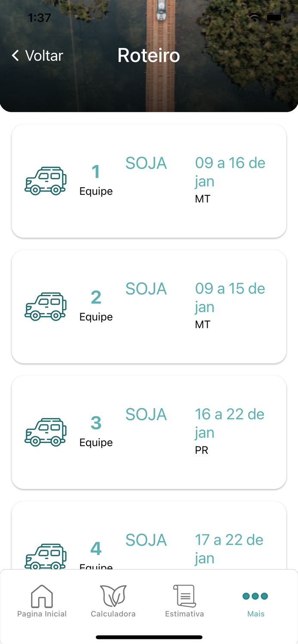Go back using the Voltar button

[37, 55]
